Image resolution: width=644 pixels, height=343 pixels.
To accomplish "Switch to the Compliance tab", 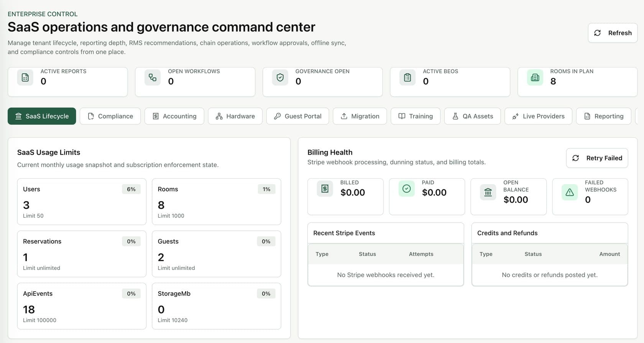I will pyautogui.click(x=110, y=116).
